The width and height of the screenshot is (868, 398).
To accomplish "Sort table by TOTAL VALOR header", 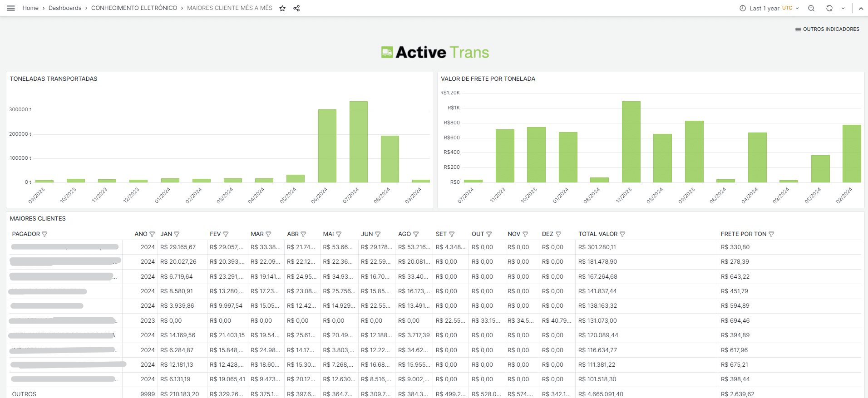I will click(598, 234).
